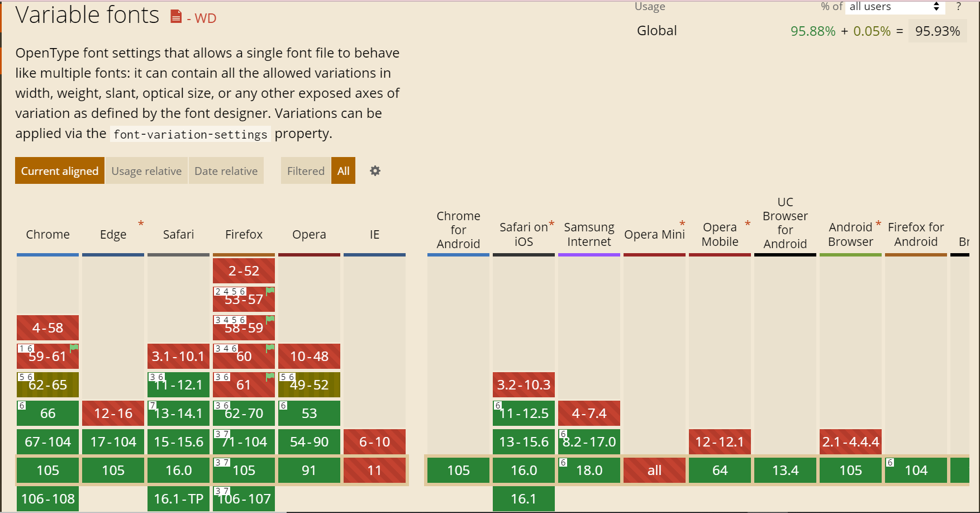Select Safari 16.1-TP version cell
The width and height of the screenshot is (980, 513).
(x=179, y=499)
